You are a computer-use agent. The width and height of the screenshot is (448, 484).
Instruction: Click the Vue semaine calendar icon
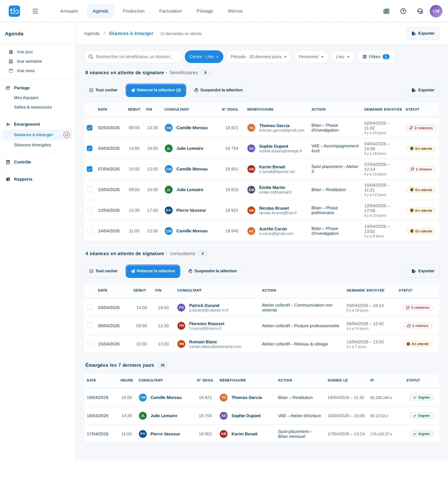[11, 61]
